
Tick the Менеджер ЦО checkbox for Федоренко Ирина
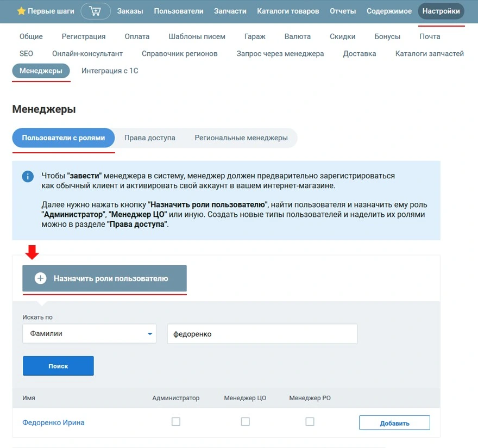(x=246, y=422)
